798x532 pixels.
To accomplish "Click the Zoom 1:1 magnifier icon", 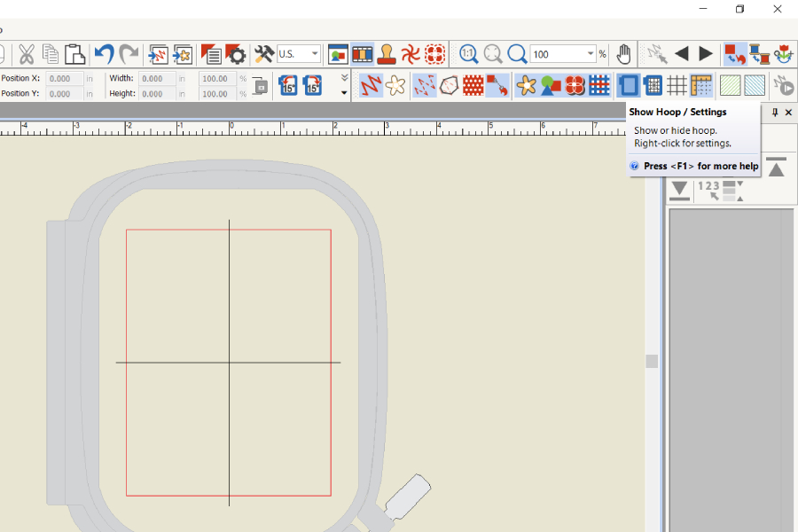I will click(x=469, y=54).
